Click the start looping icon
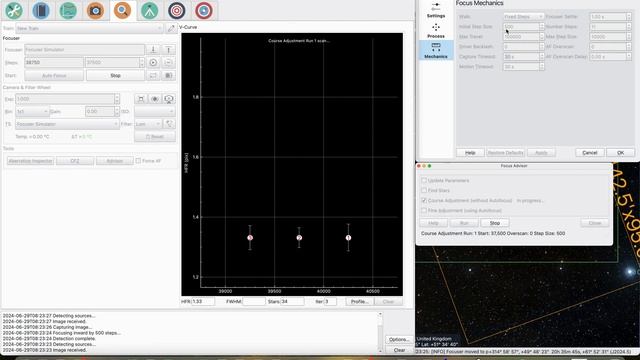 coord(169,76)
